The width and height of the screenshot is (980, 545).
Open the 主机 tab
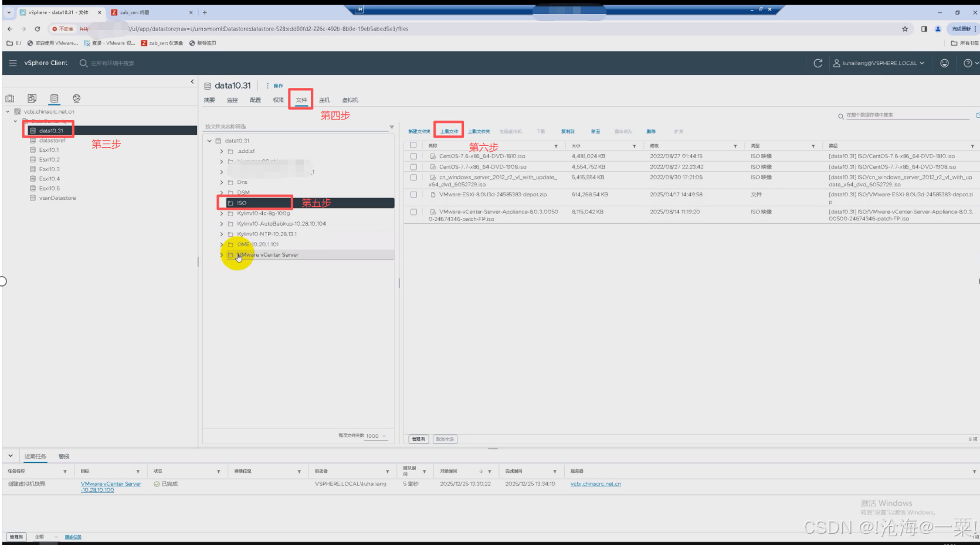coord(324,100)
